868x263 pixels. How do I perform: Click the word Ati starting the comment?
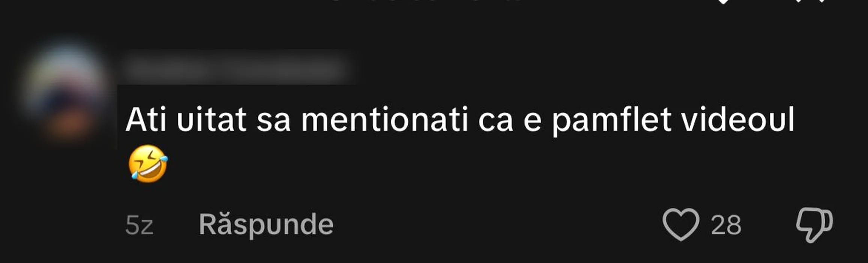[x=146, y=119]
